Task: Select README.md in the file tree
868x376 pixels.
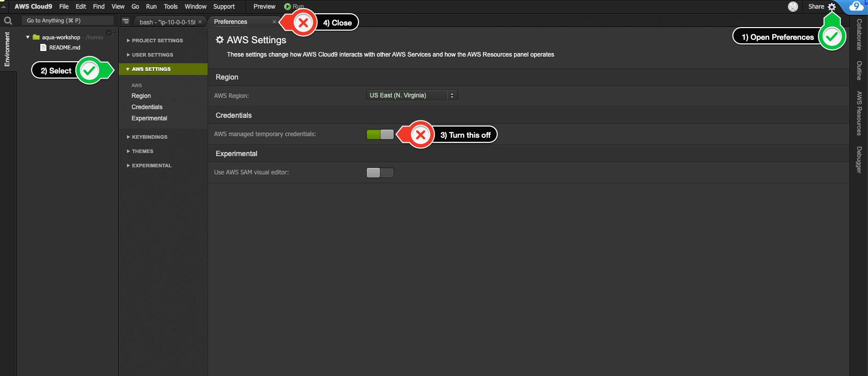Action: click(x=65, y=47)
